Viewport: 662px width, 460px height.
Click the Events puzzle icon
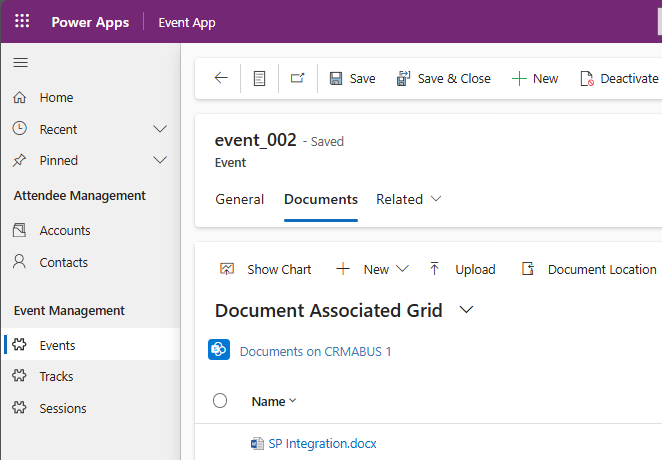click(19, 344)
